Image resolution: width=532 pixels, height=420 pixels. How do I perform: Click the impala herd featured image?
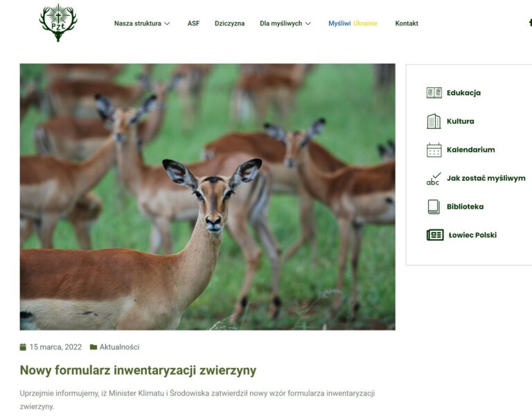[208, 197]
